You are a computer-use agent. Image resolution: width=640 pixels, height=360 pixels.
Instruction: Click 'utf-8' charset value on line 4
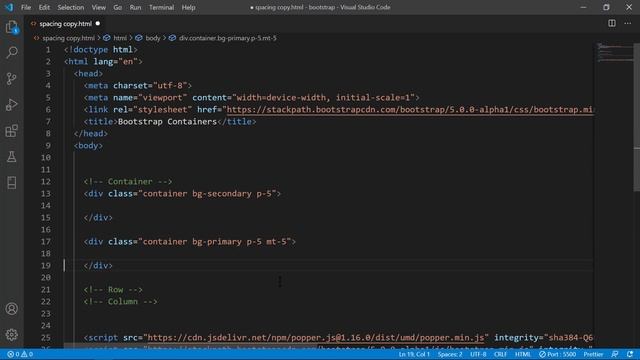click(x=170, y=86)
